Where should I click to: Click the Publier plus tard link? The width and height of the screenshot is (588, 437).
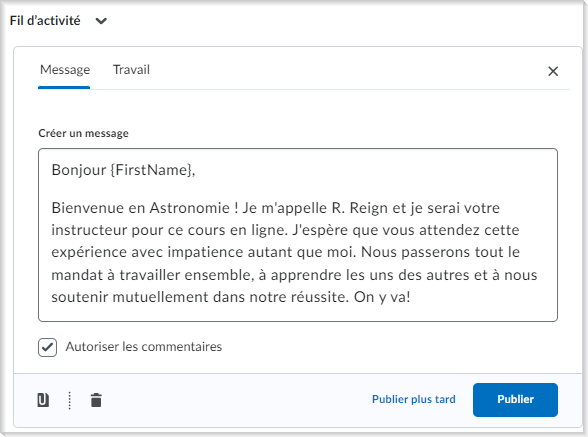pos(414,399)
